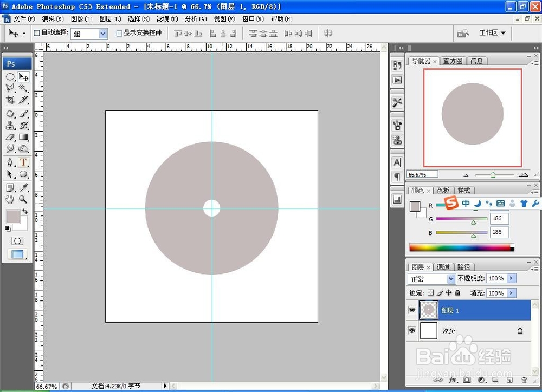The height and width of the screenshot is (392, 542).
Task: Open the navigator panel options menu
Action: (x=534, y=63)
